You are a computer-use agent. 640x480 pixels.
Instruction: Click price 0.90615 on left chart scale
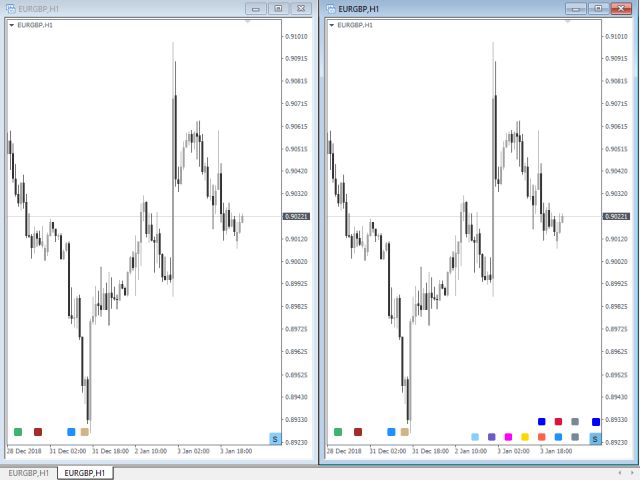pyautogui.click(x=296, y=127)
